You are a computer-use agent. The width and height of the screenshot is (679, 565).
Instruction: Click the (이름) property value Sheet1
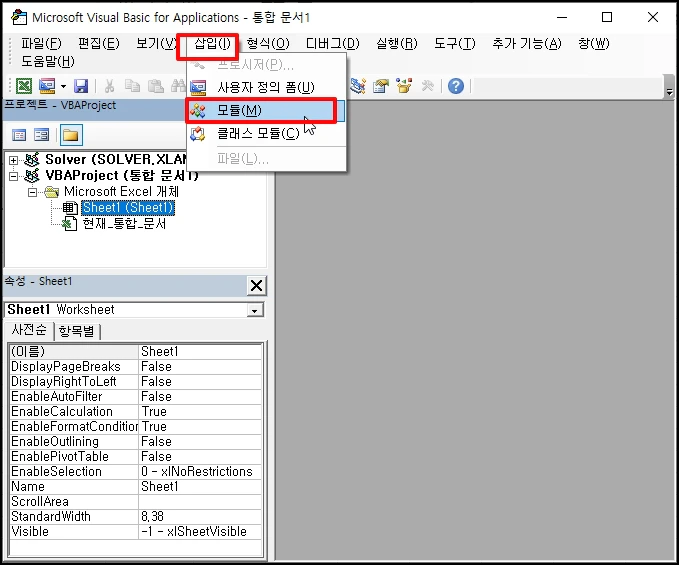click(200, 351)
